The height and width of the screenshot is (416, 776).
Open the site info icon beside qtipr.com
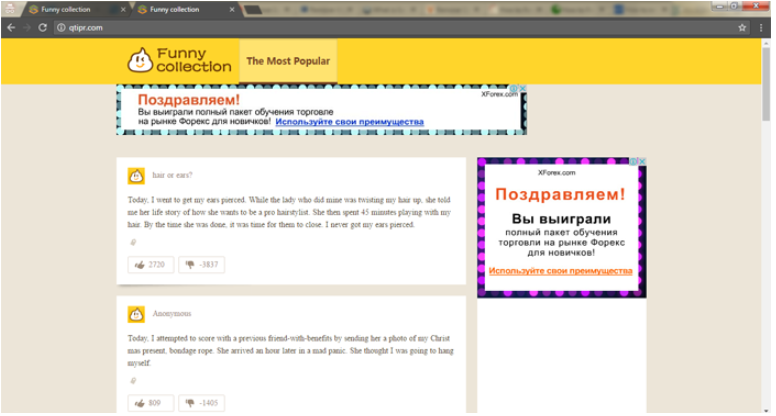click(x=61, y=28)
